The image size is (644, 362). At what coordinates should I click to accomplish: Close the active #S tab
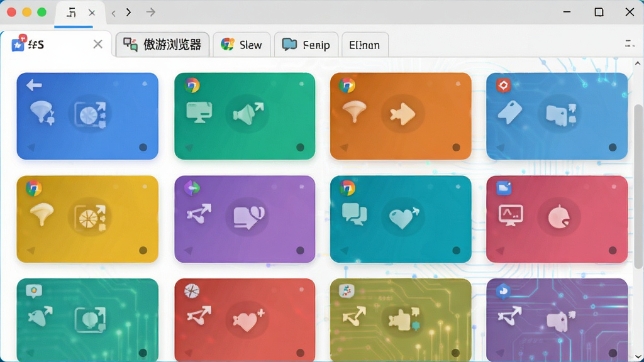(97, 44)
